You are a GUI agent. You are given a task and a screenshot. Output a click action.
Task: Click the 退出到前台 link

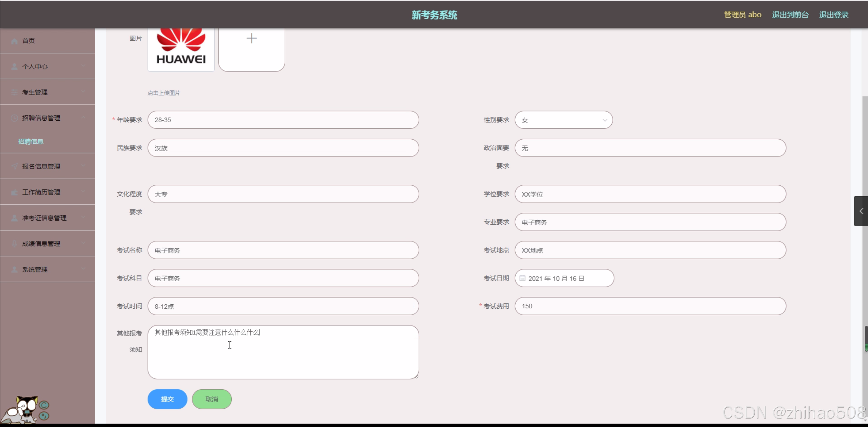click(790, 15)
